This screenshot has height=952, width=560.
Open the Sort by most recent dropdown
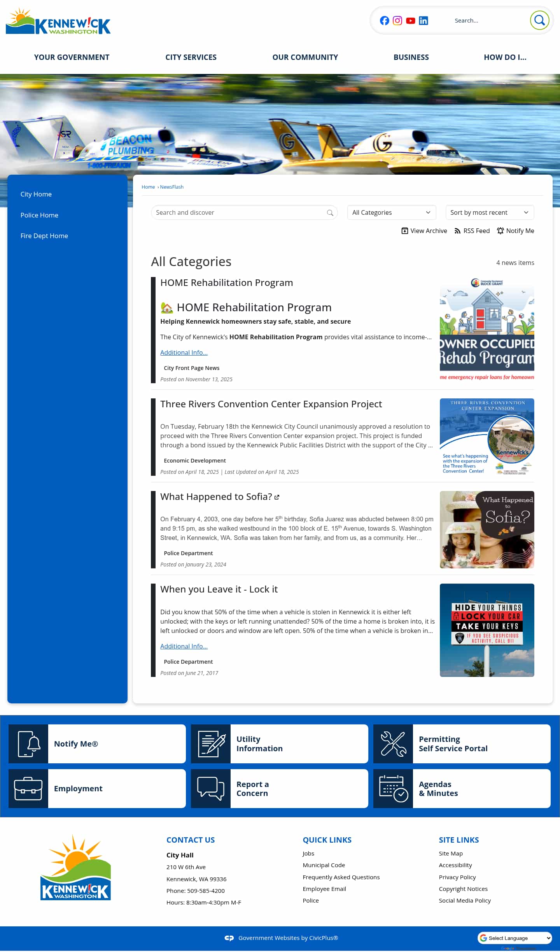[489, 213]
